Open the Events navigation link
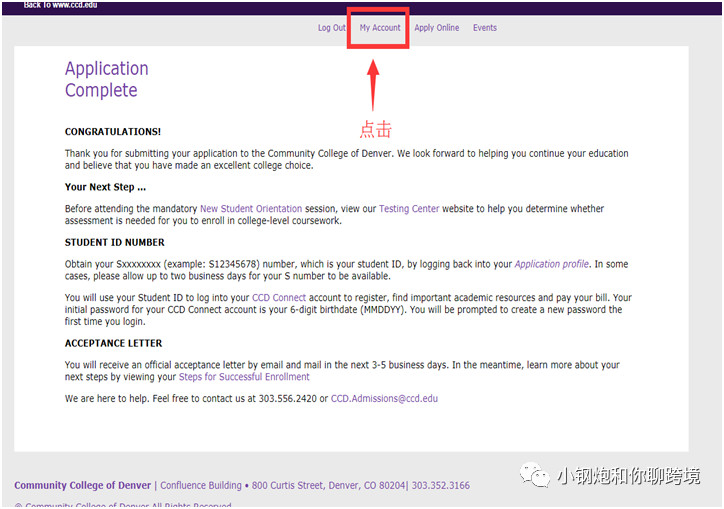 point(485,28)
